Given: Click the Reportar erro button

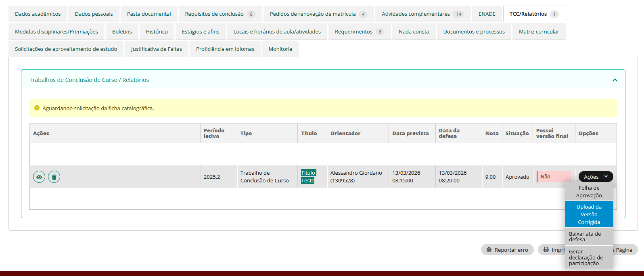Looking at the screenshot, I should pyautogui.click(x=507, y=250).
